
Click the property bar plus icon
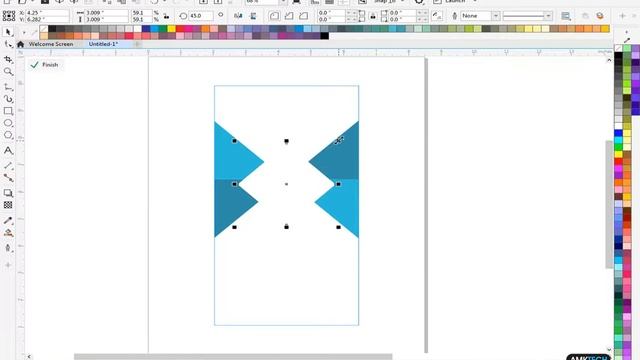coord(622,16)
